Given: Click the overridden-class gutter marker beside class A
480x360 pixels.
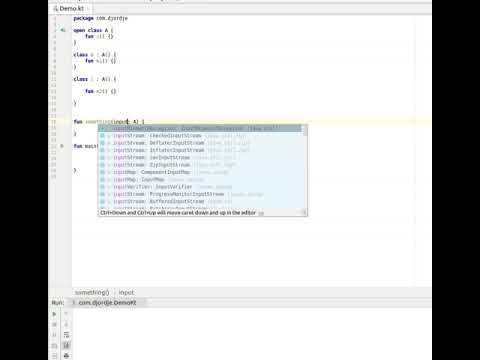Looking at the screenshot, I should [x=62, y=30].
